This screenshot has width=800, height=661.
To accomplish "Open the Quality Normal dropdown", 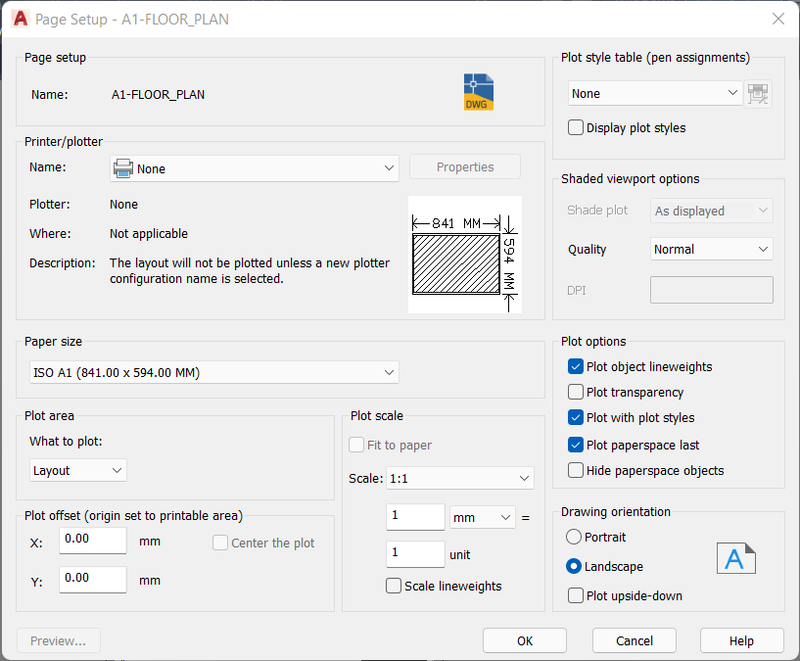I will [x=711, y=249].
